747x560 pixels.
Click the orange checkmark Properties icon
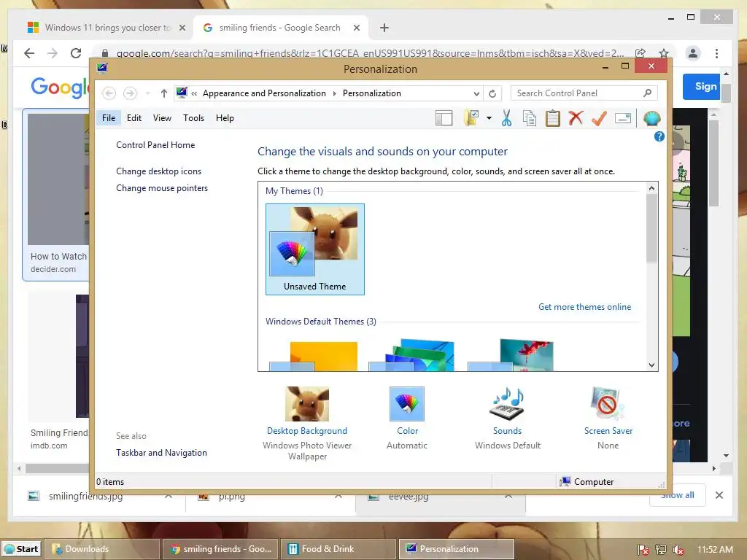599,118
